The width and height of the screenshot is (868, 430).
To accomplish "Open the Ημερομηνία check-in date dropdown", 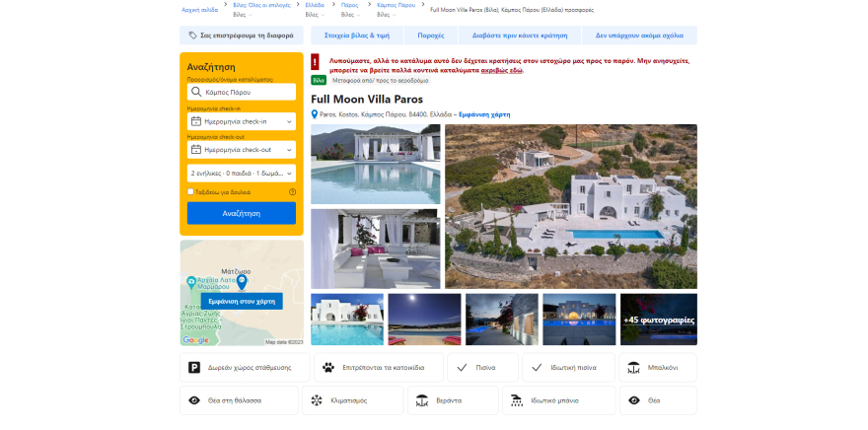I will [x=242, y=121].
